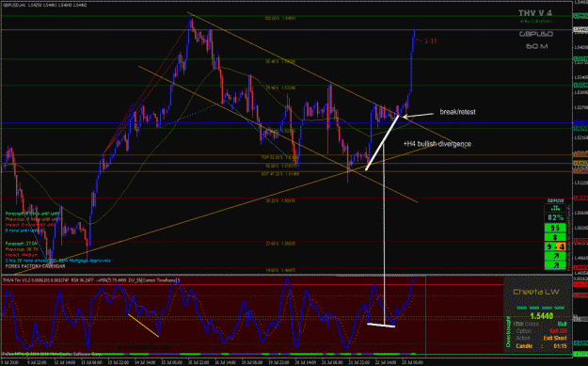Click the green and orange '9 - 4' meter box
Viewport: 588px width, 366px height.
[555, 247]
